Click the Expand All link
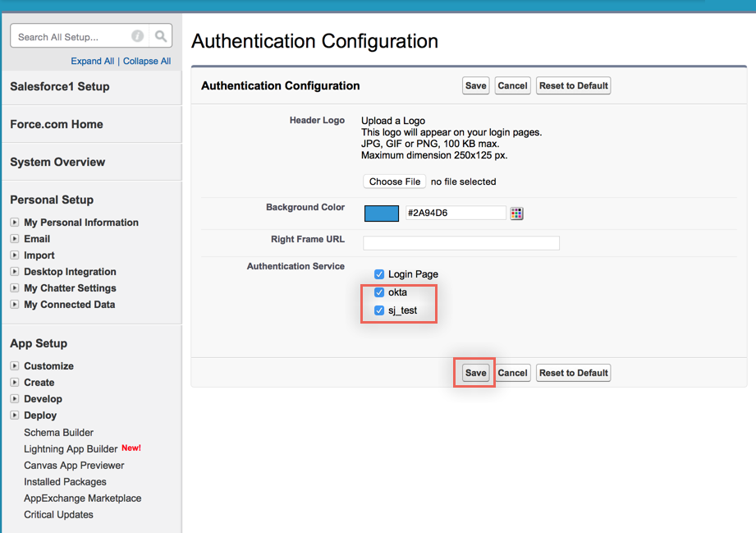The width and height of the screenshot is (756, 533). (92, 61)
